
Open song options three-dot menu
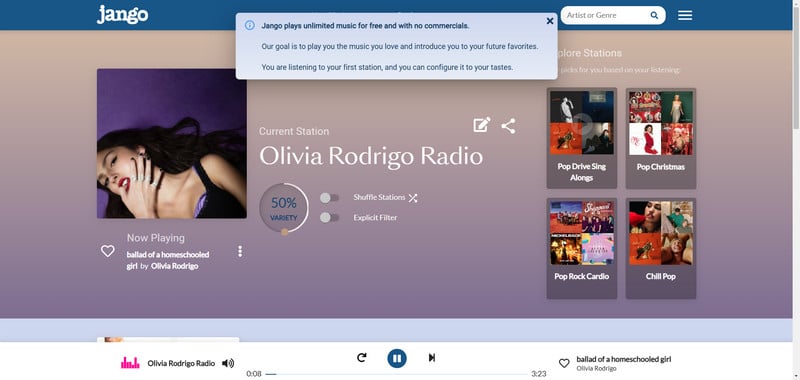pos(240,251)
